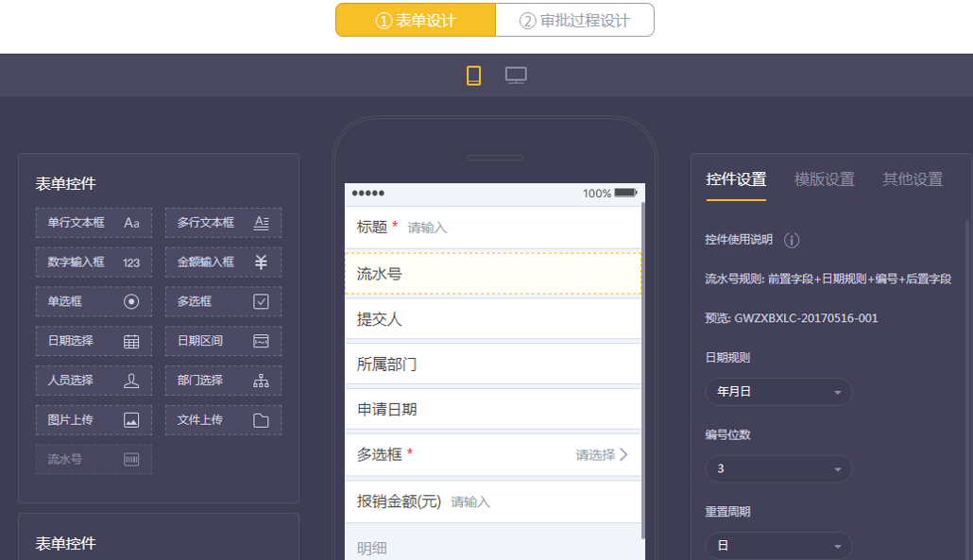
Task: Switch to 其他设置 tab
Action: coord(913,179)
